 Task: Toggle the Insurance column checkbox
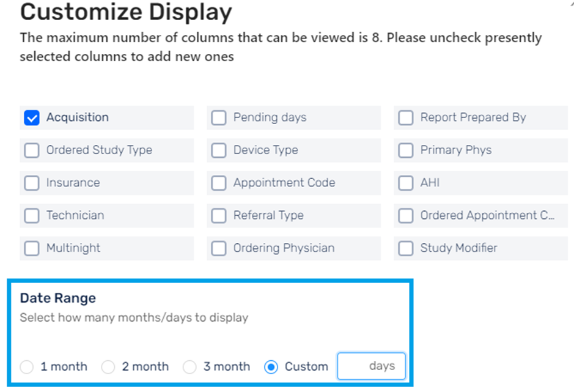[x=32, y=183]
